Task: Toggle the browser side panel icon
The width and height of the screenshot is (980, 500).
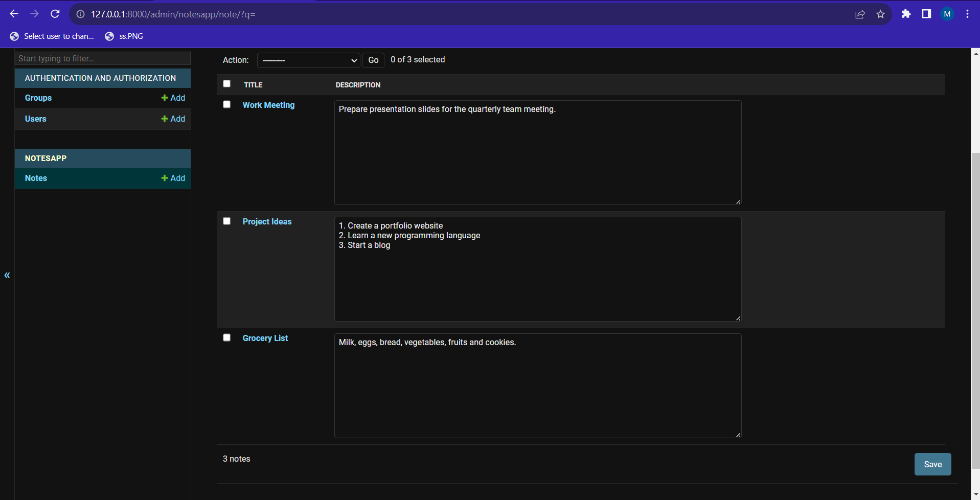Action: pyautogui.click(x=926, y=14)
